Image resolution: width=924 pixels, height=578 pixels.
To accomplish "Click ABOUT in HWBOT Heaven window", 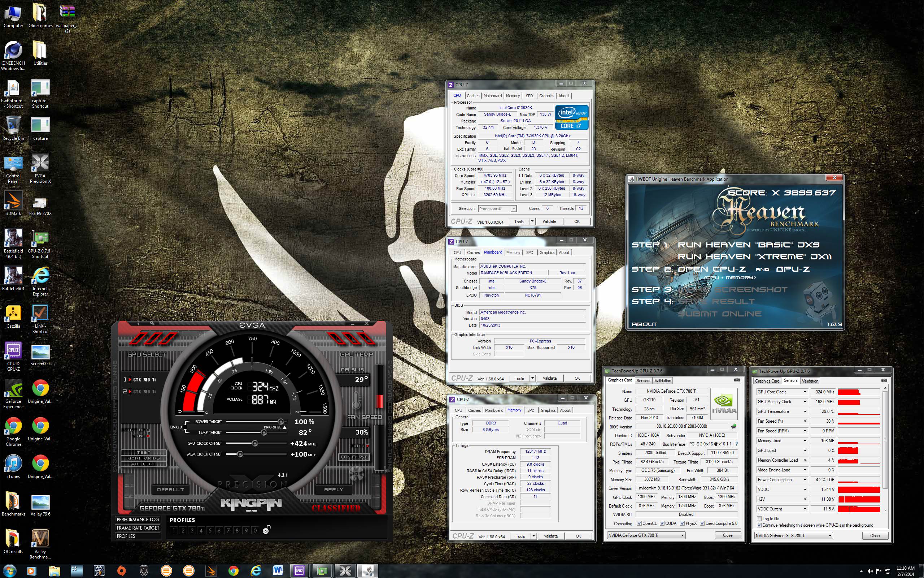I will pyautogui.click(x=644, y=324).
